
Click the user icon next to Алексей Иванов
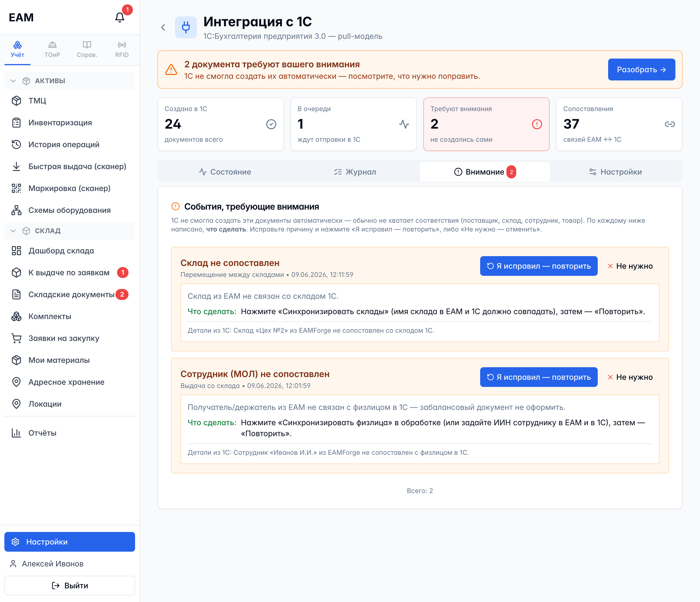pyautogui.click(x=13, y=564)
